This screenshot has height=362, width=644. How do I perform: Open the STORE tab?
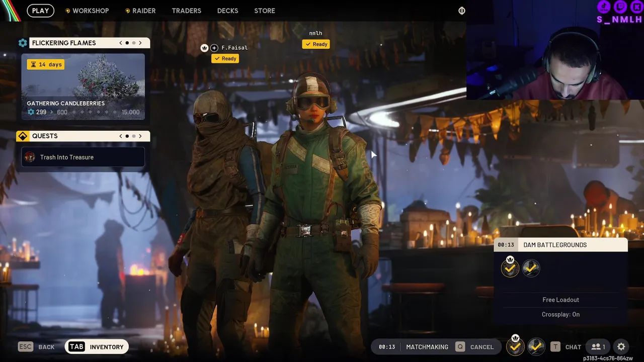coord(265,11)
